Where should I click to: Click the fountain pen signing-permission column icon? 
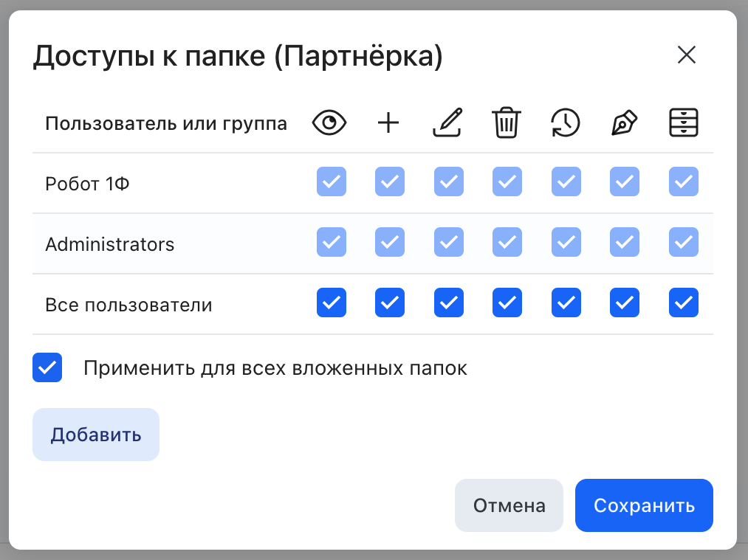click(625, 123)
